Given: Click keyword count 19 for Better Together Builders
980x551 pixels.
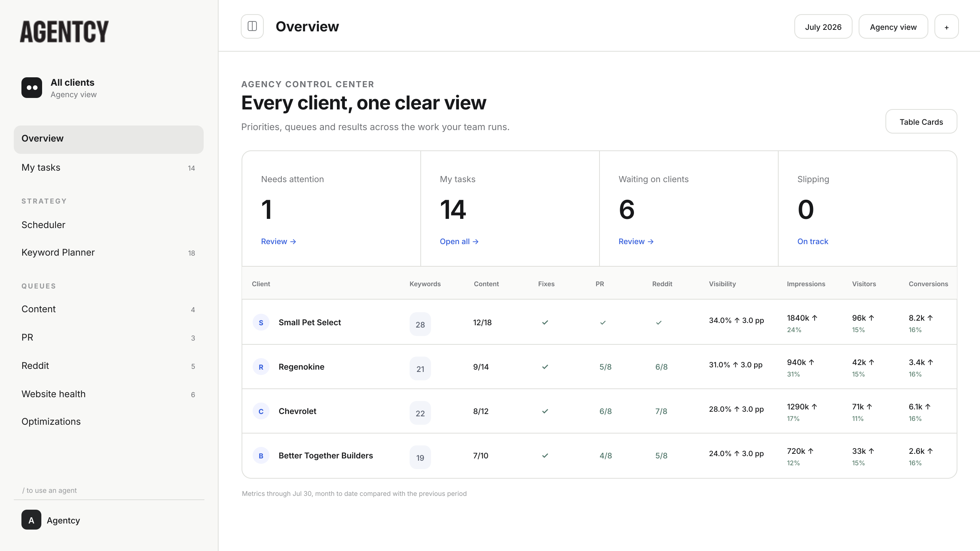Looking at the screenshot, I should point(420,458).
